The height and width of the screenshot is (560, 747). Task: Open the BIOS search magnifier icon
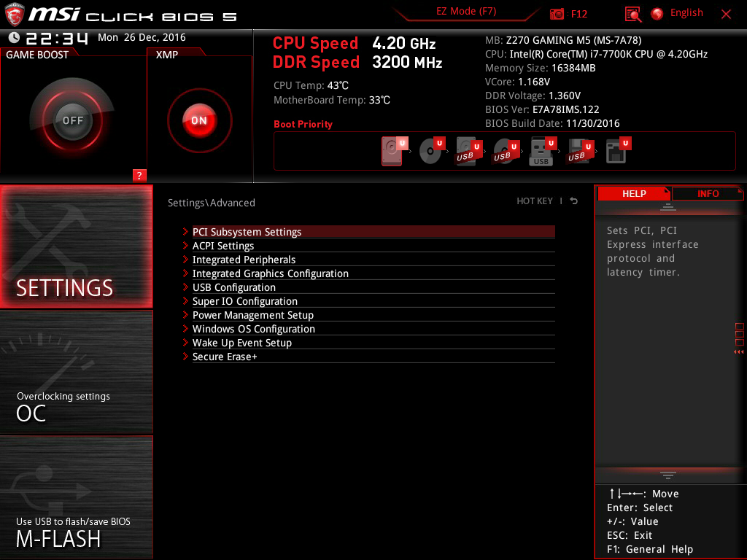click(x=632, y=15)
